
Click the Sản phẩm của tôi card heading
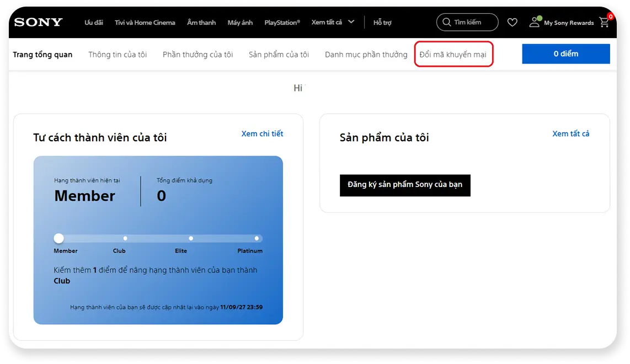tap(384, 137)
